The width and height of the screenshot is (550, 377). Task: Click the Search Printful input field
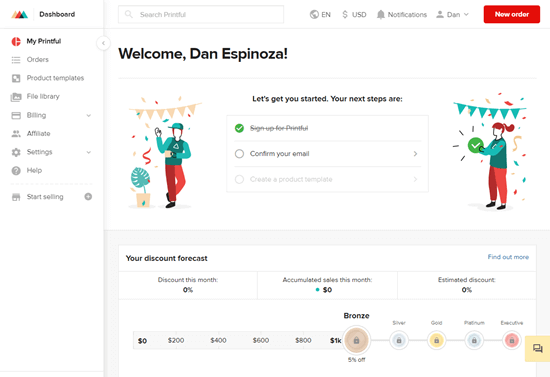click(x=201, y=14)
